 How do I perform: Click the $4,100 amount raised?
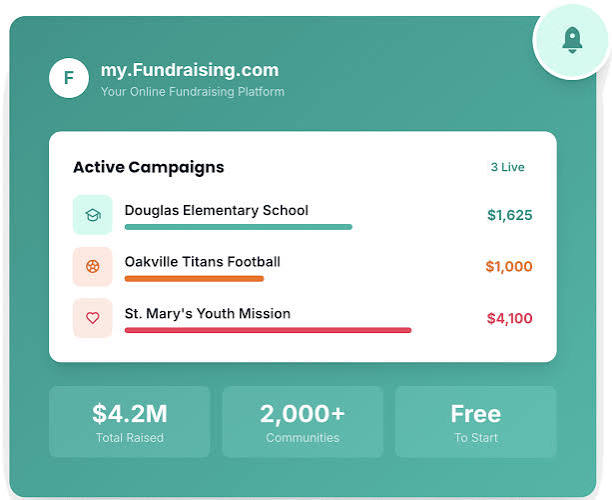tap(510, 319)
